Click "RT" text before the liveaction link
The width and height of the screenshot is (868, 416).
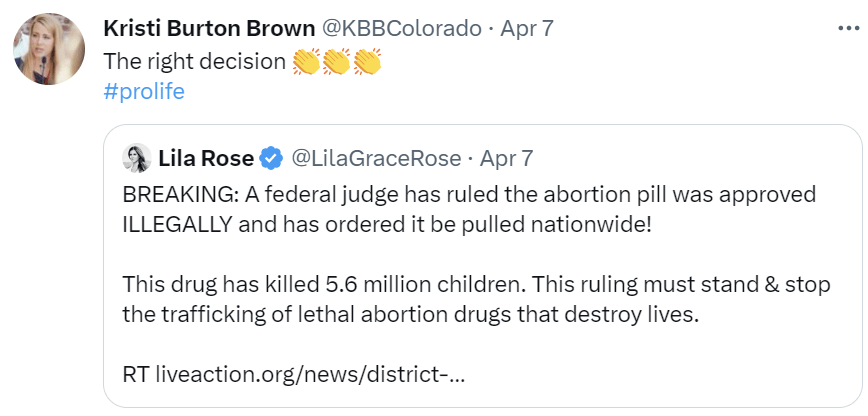pos(136,376)
